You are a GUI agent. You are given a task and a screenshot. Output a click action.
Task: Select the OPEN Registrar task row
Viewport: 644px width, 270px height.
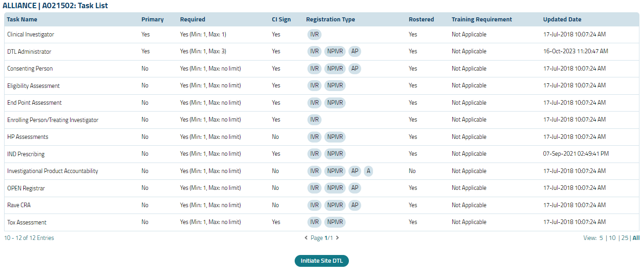pyautogui.click(x=26, y=188)
